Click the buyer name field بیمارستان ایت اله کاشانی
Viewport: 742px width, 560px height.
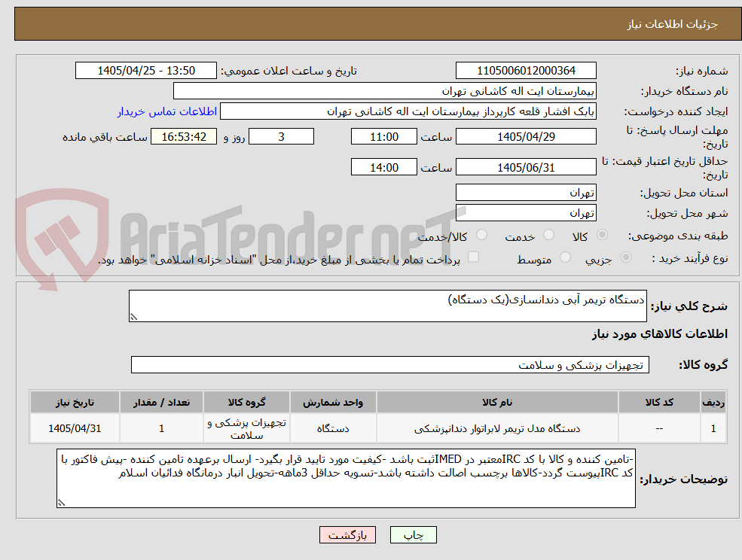coord(385,91)
